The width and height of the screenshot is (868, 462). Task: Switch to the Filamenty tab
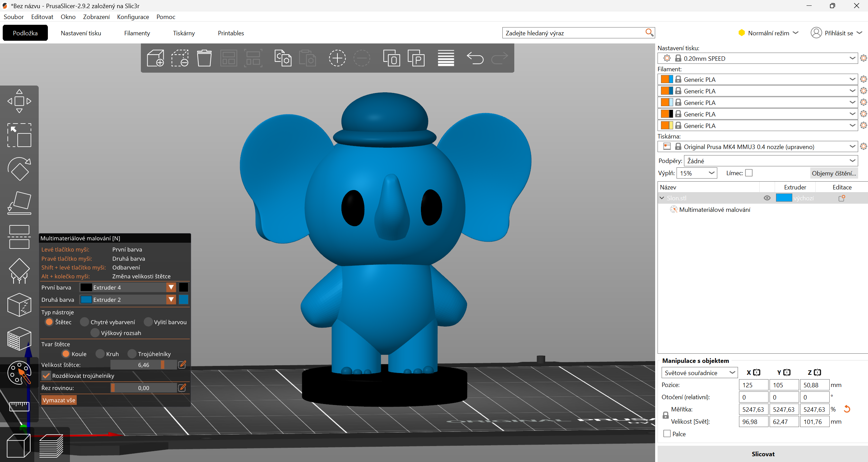[137, 33]
